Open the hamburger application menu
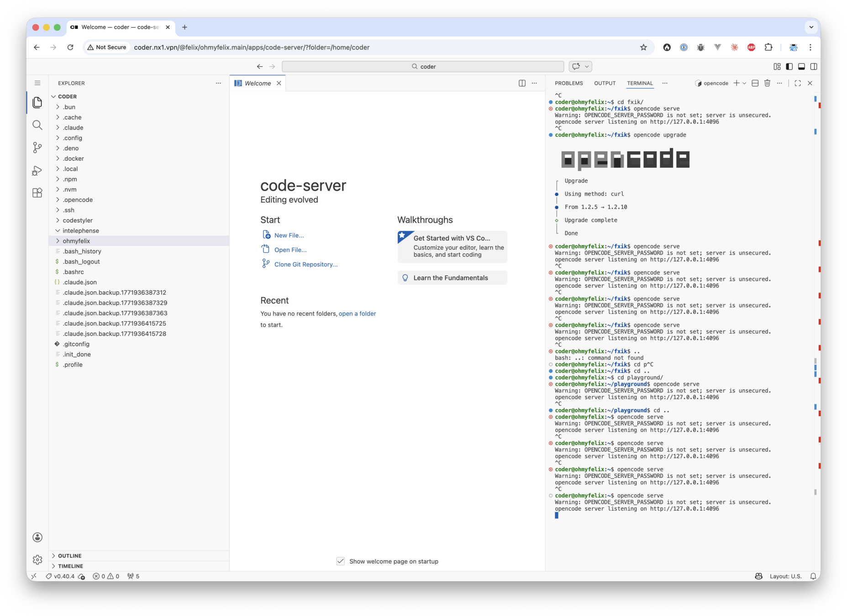This screenshot has height=616, width=847. coord(37,83)
